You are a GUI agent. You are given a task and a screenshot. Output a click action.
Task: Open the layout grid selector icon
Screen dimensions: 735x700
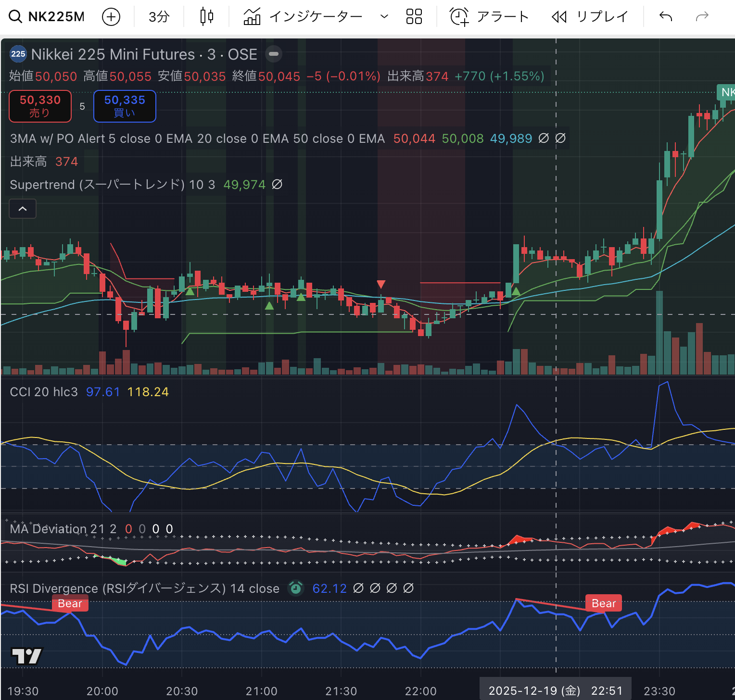click(x=414, y=17)
